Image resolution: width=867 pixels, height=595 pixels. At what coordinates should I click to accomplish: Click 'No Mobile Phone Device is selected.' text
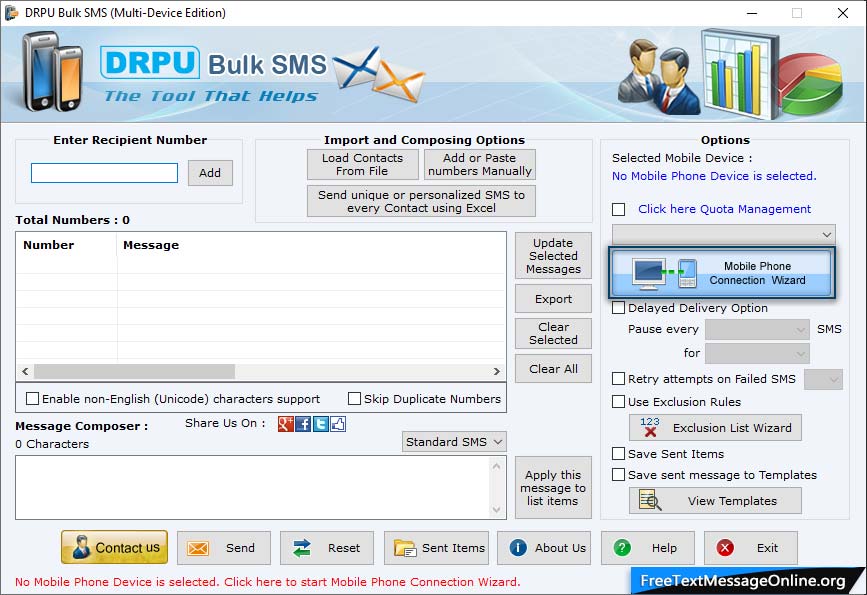tap(714, 176)
